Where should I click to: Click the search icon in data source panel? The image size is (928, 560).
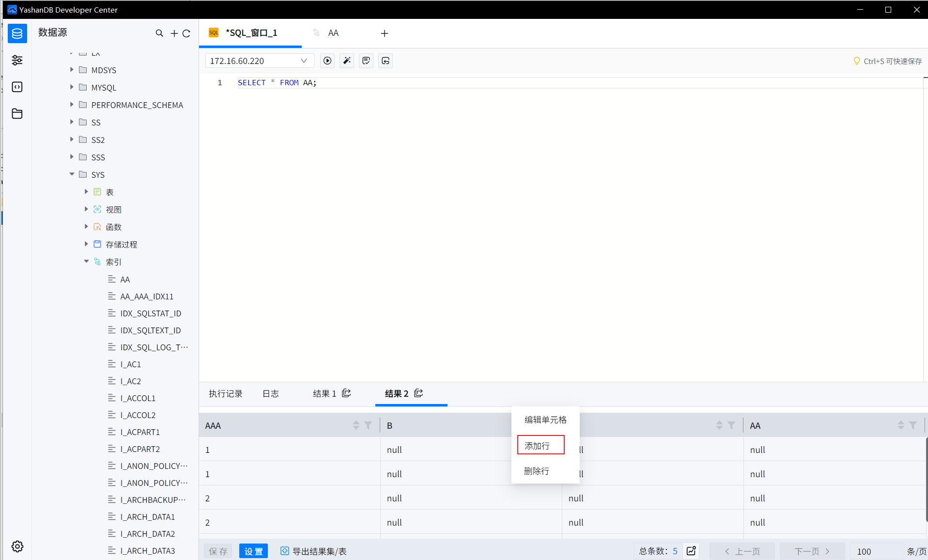click(159, 33)
